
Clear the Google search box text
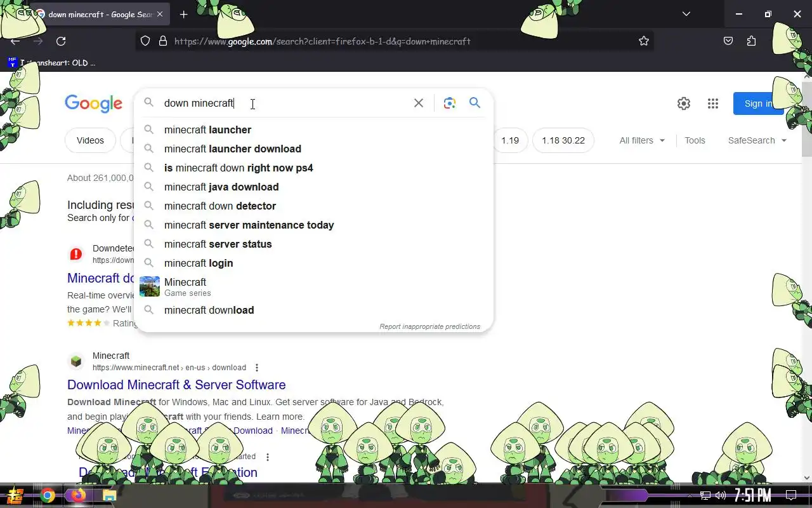point(419,103)
